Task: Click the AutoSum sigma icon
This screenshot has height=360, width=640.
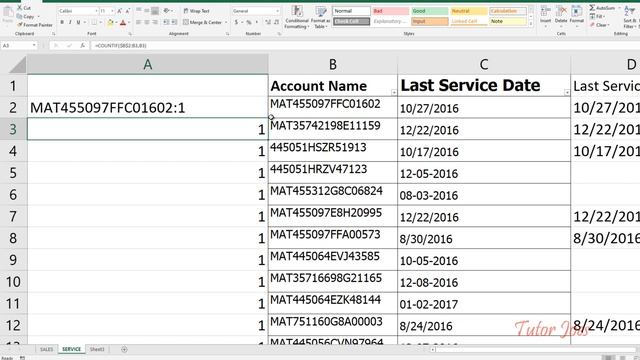Action: tap(592, 8)
